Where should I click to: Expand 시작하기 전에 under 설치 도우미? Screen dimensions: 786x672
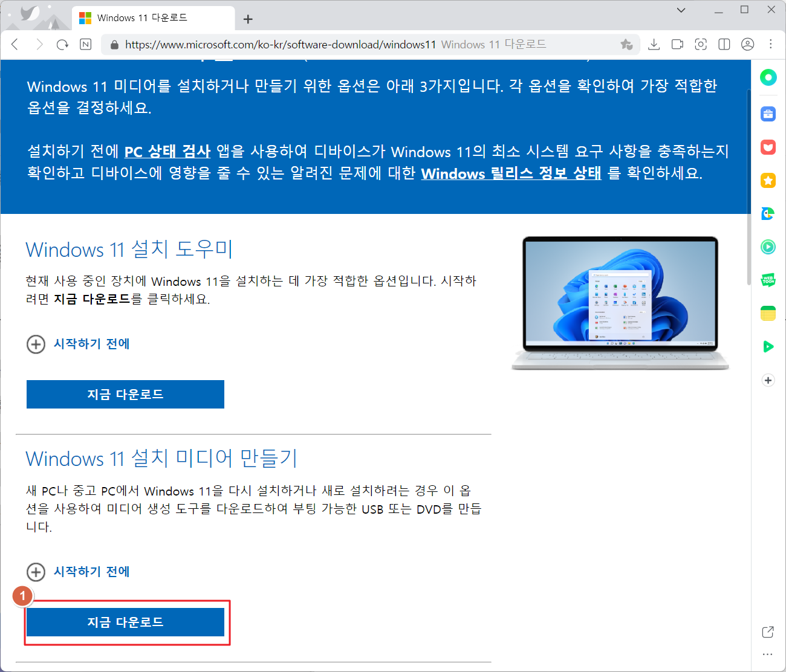click(79, 344)
